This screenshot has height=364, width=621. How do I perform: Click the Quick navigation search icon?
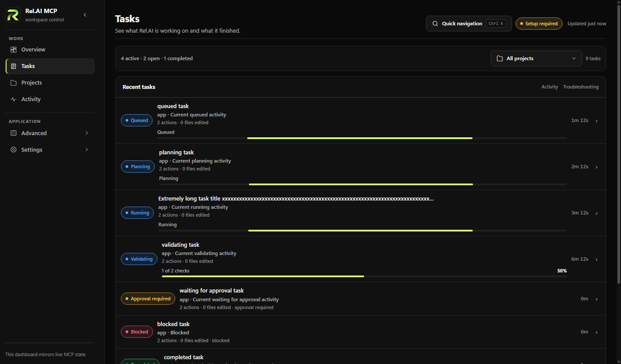435,24
